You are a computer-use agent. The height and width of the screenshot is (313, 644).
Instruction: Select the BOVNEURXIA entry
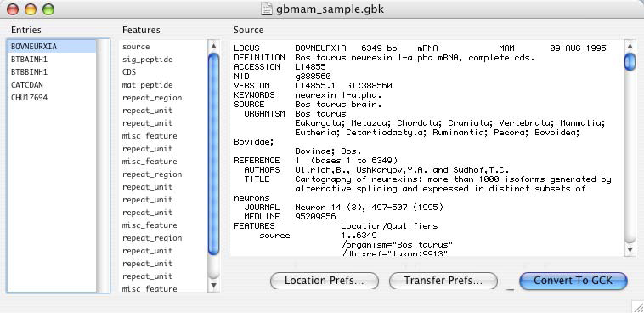(52, 47)
